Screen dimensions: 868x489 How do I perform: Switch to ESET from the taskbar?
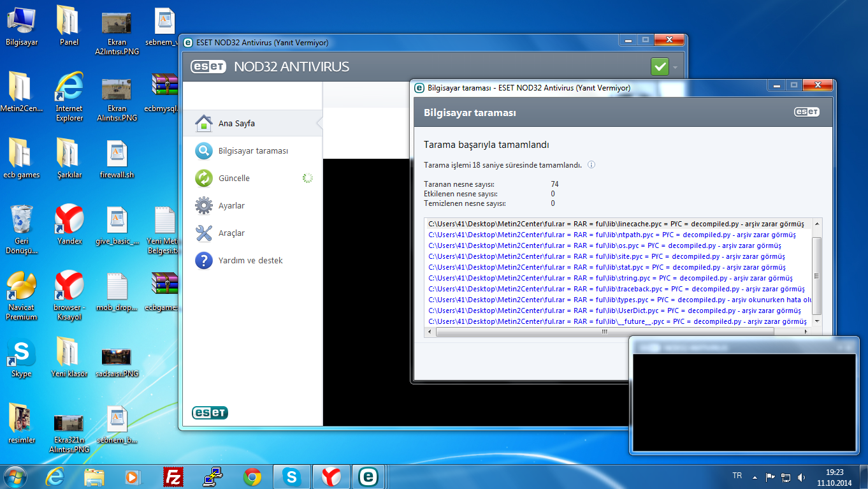pyautogui.click(x=370, y=476)
